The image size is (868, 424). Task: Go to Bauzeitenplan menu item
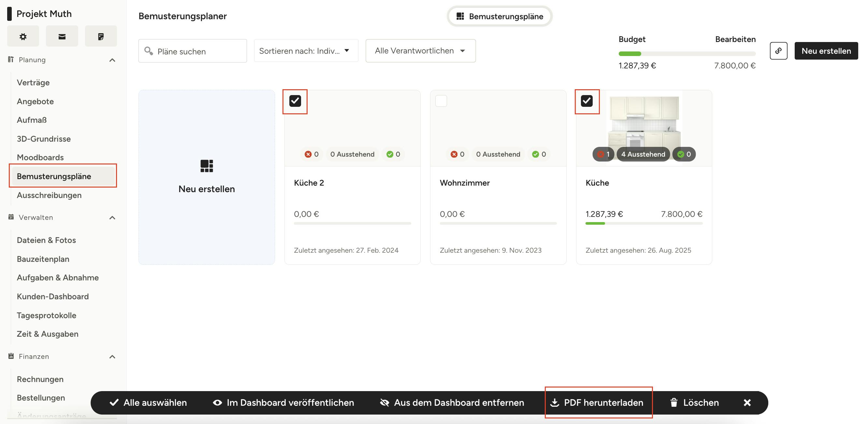43,259
